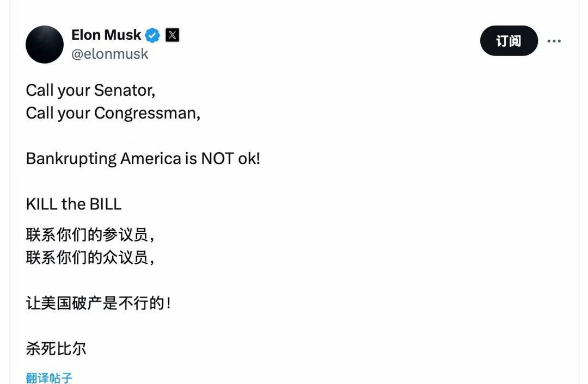The image size is (588, 384).
Task: Click the word 'NOT' in the post
Action: click(217, 159)
